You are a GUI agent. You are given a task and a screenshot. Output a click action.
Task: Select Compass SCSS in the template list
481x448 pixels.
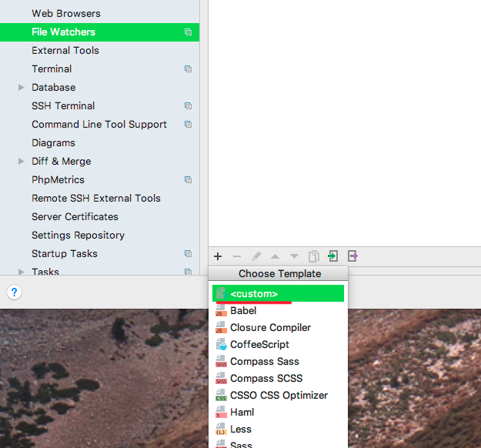coord(266,378)
